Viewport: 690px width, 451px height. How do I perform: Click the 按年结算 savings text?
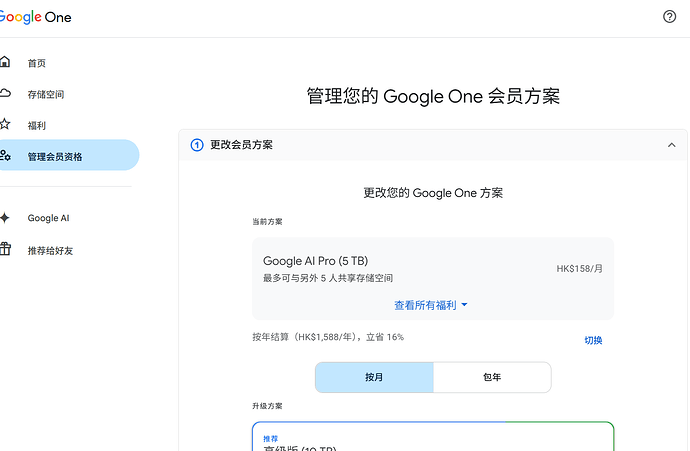click(x=328, y=337)
